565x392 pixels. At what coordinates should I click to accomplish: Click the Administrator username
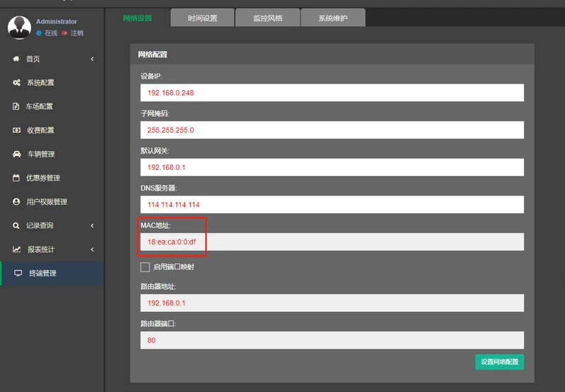point(57,21)
